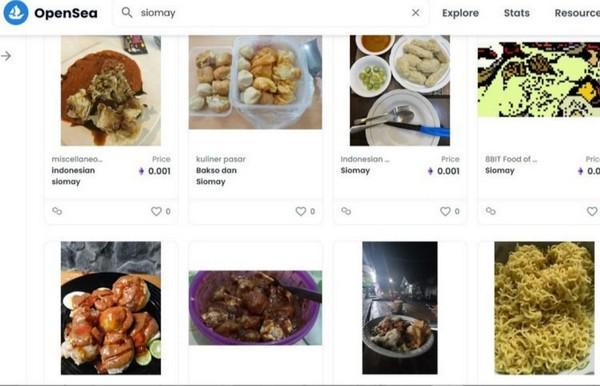The image size is (600, 386).
Task: Favorite the Bakso dan Siomay heart
Action: [x=301, y=211]
